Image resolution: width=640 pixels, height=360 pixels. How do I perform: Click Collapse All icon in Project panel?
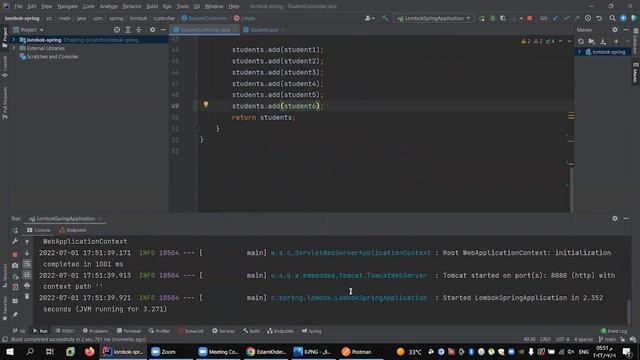pyautogui.click(x=139, y=30)
